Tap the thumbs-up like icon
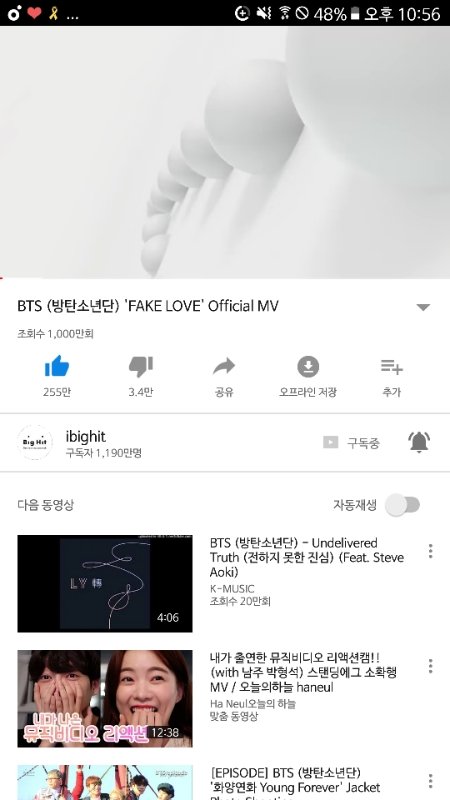Screen dimensions: 450x800 pos(57,366)
